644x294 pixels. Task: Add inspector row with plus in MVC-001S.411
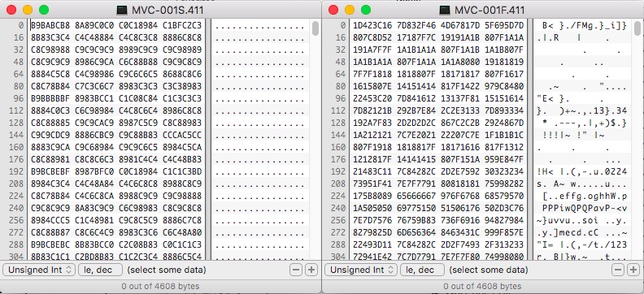pyautogui.click(x=311, y=270)
